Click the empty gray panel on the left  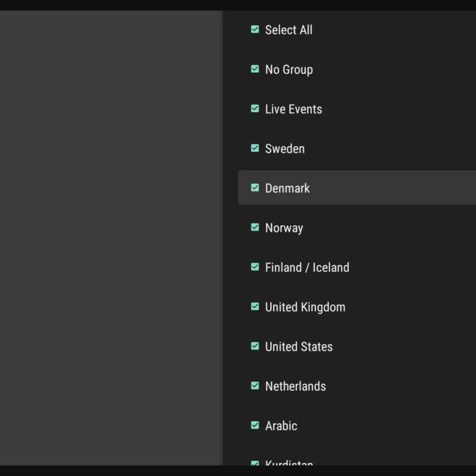[x=111, y=238]
